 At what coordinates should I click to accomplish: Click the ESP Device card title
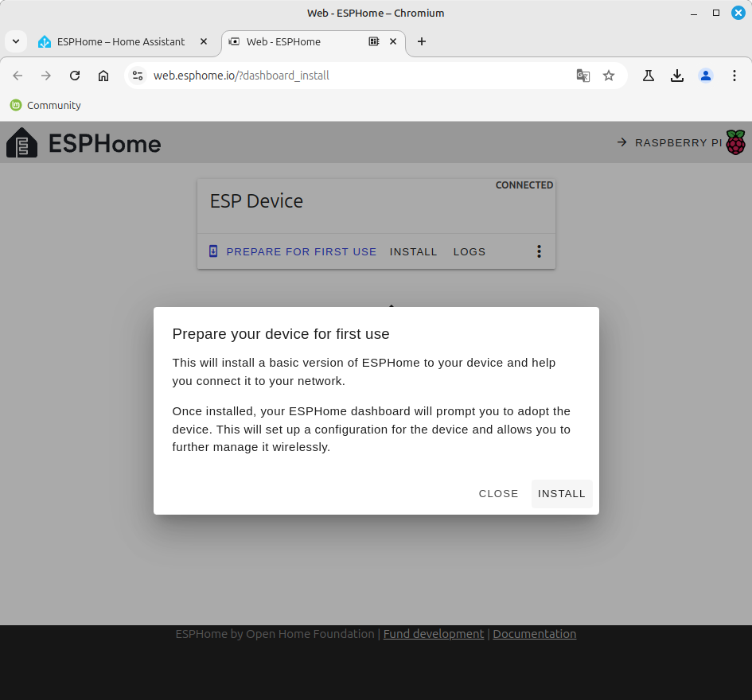coord(256,201)
